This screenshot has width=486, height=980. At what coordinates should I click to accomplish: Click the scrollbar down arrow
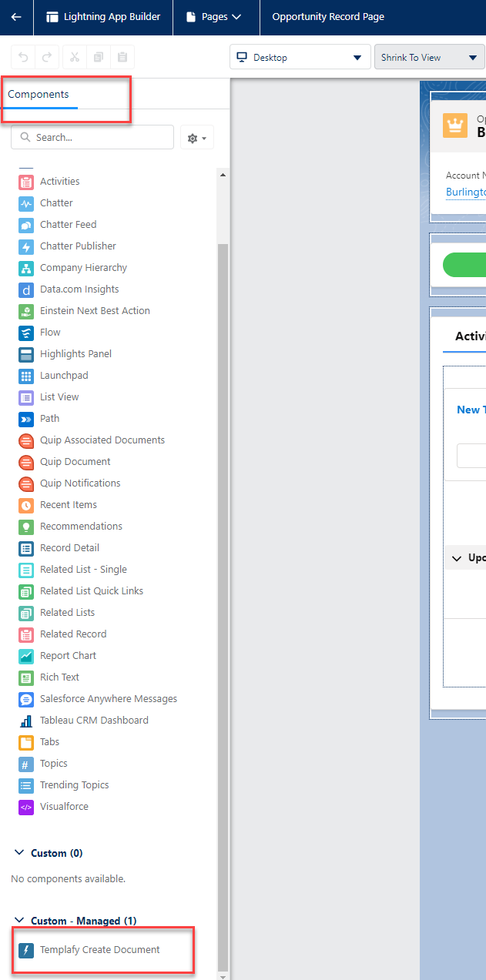[223, 976]
